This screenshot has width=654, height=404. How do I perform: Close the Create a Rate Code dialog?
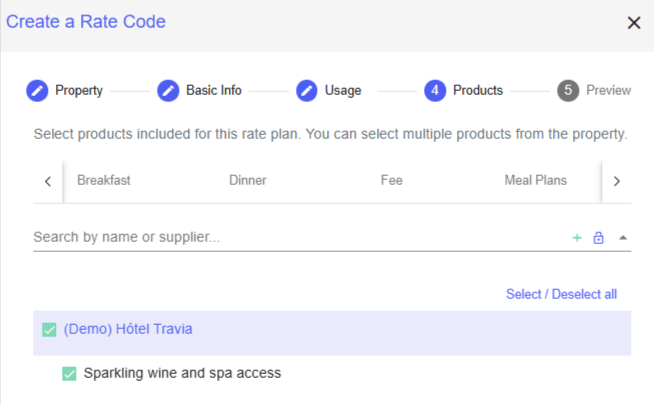(x=633, y=23)
